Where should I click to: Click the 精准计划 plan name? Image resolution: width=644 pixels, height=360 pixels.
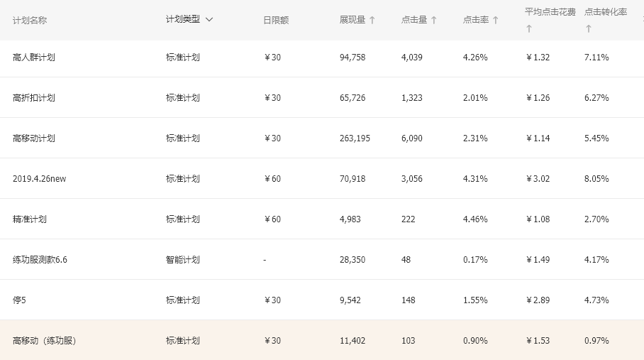[x=30, y=219]
